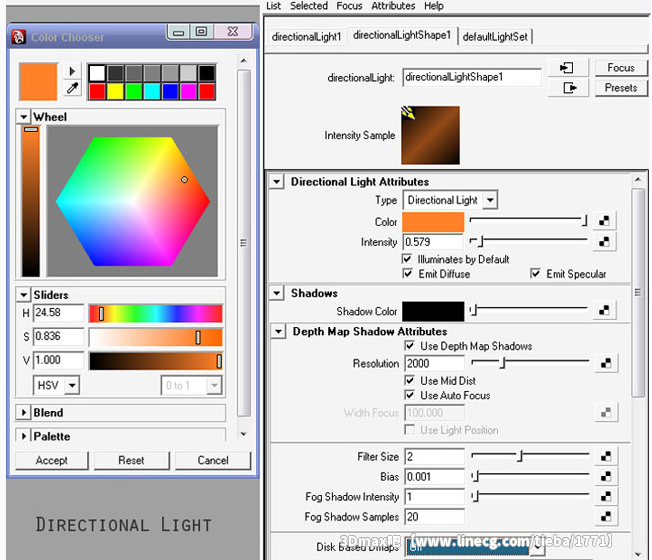Click the output connection arrow icon
Image resolution: width=652 pixels, height=560 pixels.
pos(568,88)
